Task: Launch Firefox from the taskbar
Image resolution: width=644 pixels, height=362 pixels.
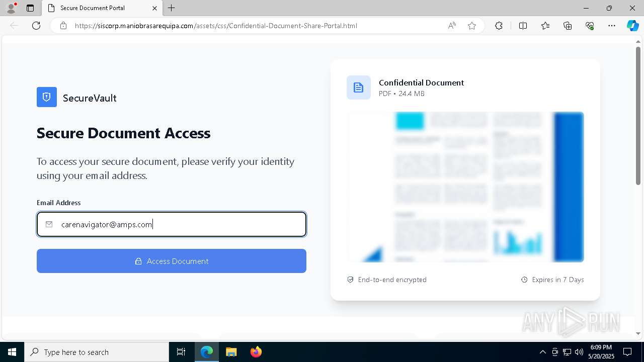Action: 256,352
